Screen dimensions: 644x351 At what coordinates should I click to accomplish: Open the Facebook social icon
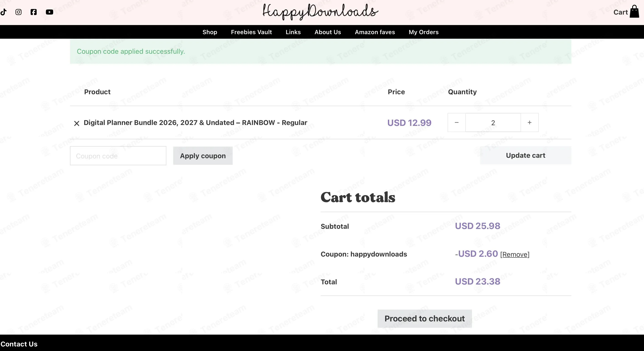click(33, 12)
